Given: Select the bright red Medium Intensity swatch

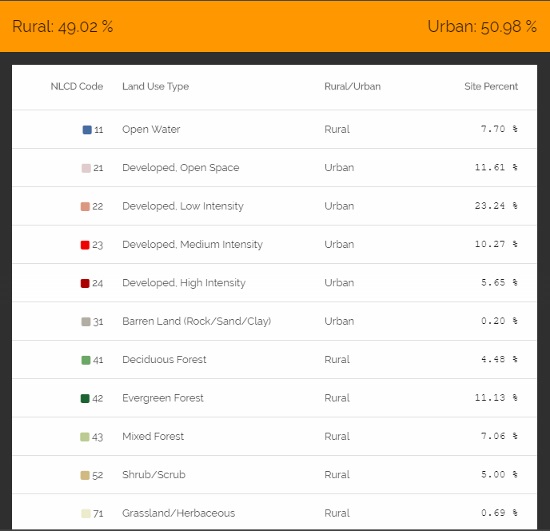Looking at the screenshot, I should point(85,245).
